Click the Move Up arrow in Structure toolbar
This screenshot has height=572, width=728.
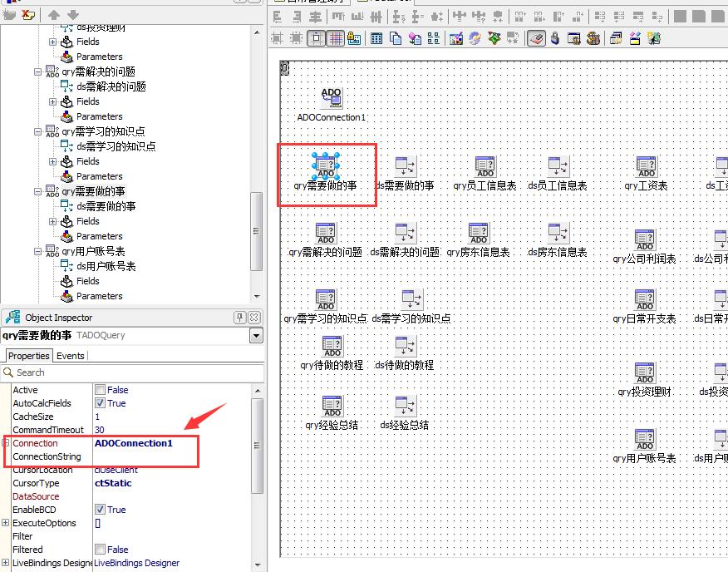coord(54,15)
